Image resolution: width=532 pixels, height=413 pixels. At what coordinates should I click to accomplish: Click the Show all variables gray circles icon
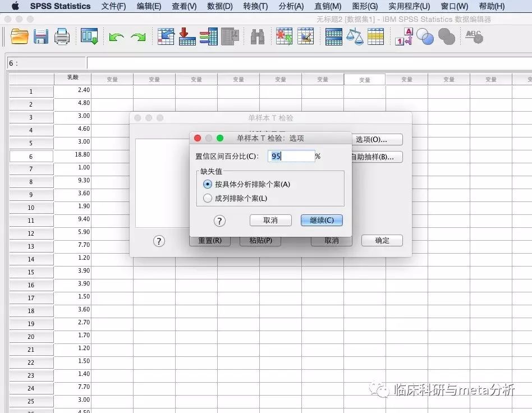pyautogui.click(x=447, y=36)
